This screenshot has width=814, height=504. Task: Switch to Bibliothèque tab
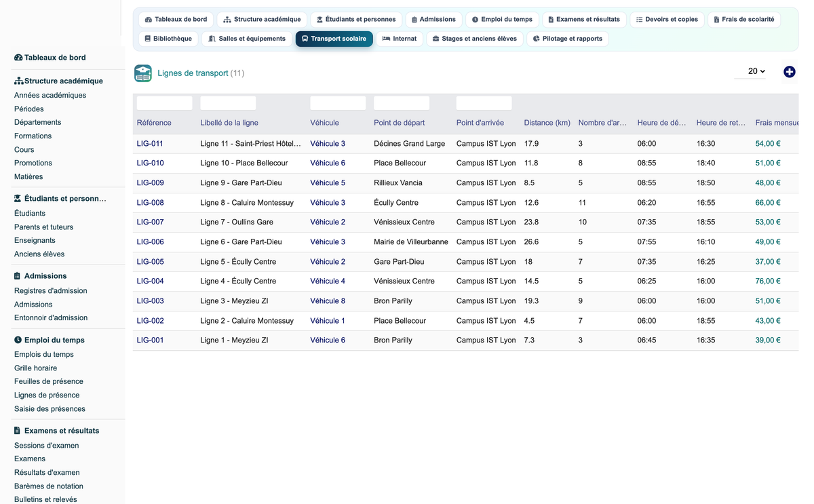click(x=168, y=39)
